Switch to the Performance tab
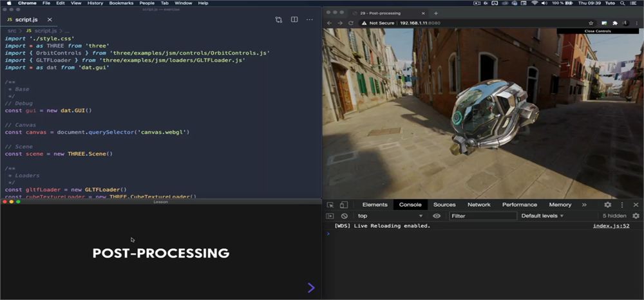This screenshot has width=644, height=300. point(520,205)
